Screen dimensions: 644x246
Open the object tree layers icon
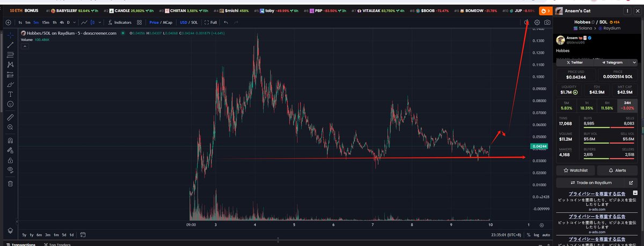point(10,230)
